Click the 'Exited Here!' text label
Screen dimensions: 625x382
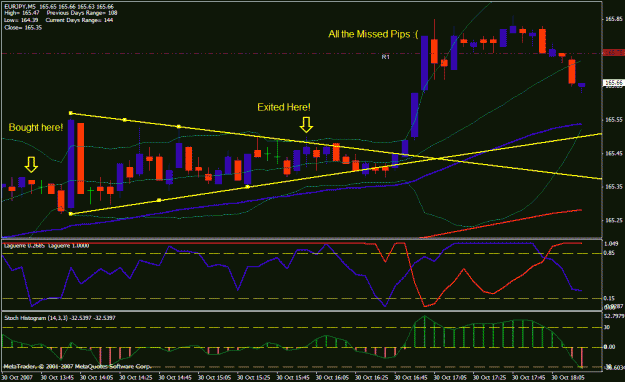[284, 107]
